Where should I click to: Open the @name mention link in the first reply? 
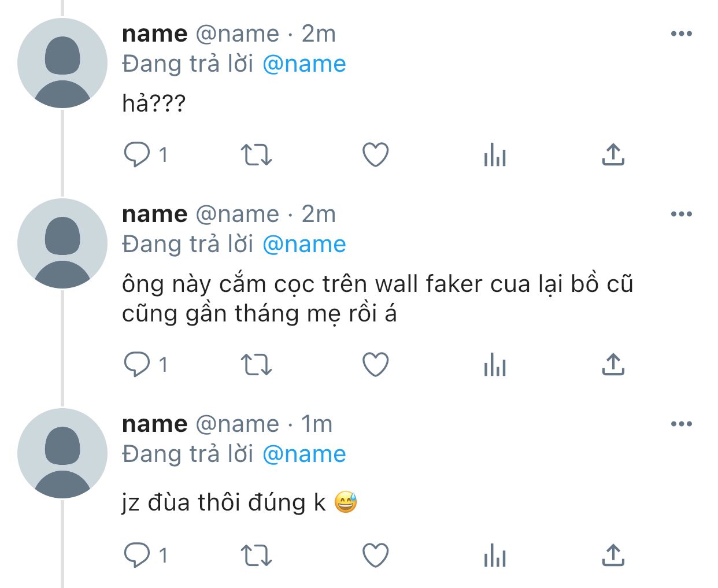pos(304,64)
